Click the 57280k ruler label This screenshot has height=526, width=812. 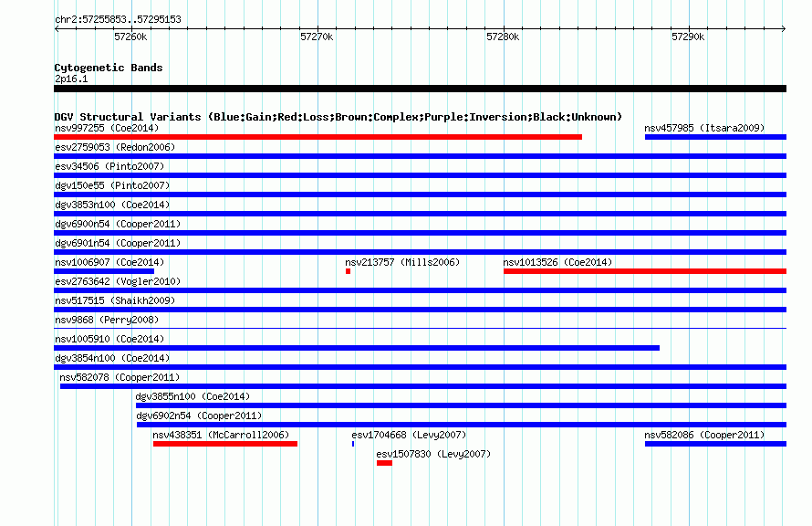pos(503,37)
